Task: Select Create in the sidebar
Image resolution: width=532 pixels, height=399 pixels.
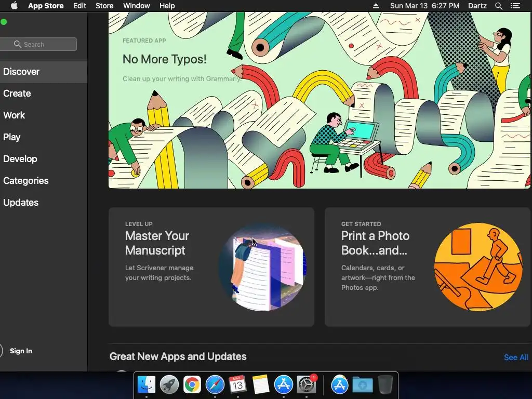Action: pos(44,94)
